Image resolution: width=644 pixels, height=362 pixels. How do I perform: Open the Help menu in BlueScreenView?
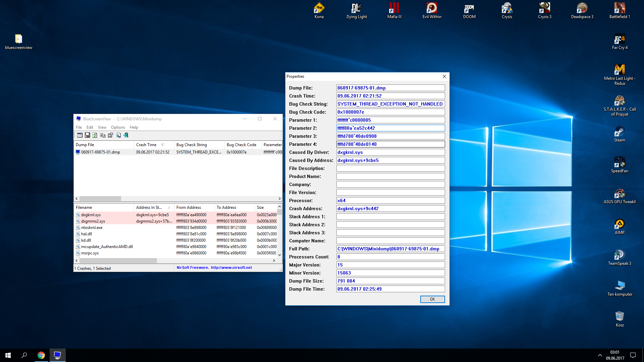point(134,127)
